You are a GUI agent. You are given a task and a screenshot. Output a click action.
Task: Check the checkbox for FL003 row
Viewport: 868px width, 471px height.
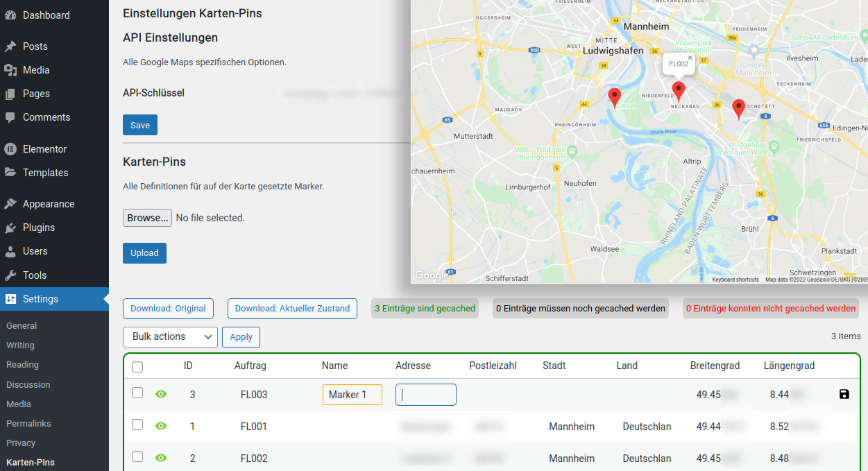(x=137, y=393)
